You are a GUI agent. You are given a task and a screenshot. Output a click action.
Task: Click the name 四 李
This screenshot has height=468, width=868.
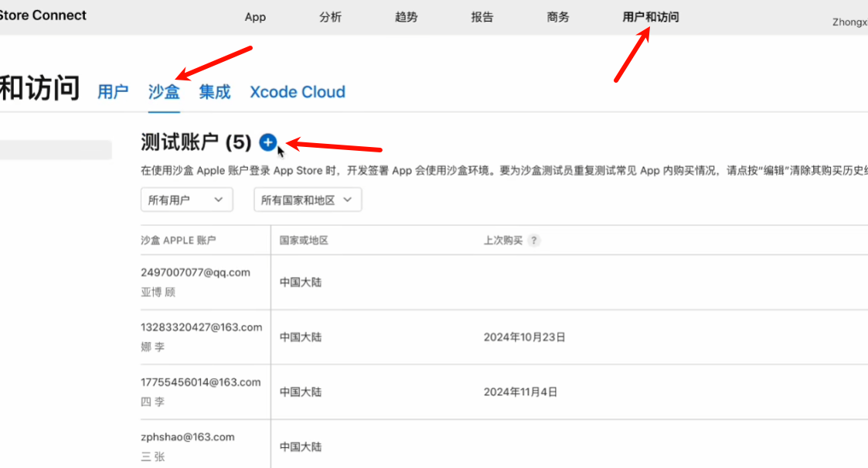coord(153,401)
